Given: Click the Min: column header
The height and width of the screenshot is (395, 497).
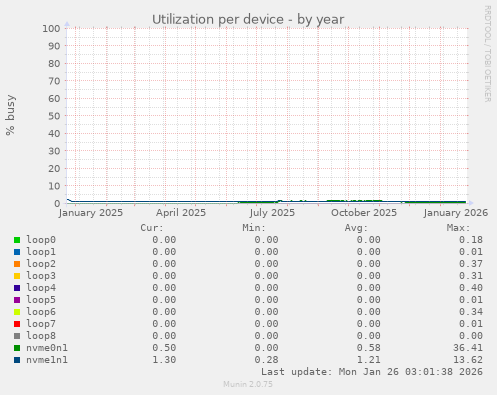Looking at the screenshot, I should (254, 228).
